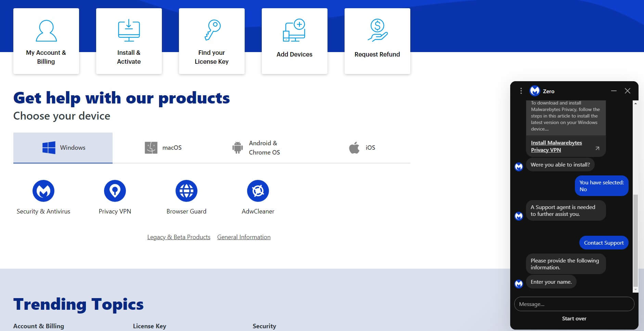Click the Request Refund label
The width and height of the screenshot is (644, 331).
(377, 54)
